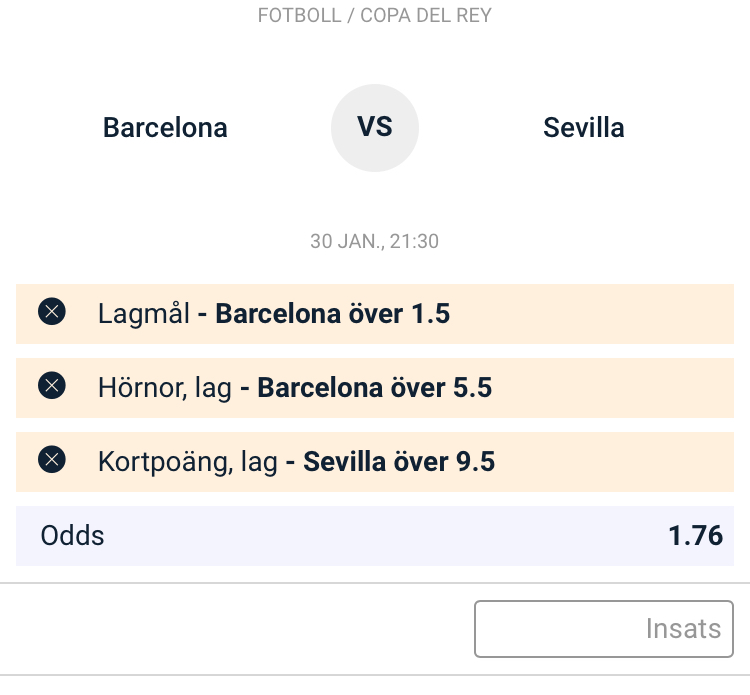Select the Kortpoäng, lag bet row text
750x695 pixels.
pyautogui.click(x=296, y=462)
